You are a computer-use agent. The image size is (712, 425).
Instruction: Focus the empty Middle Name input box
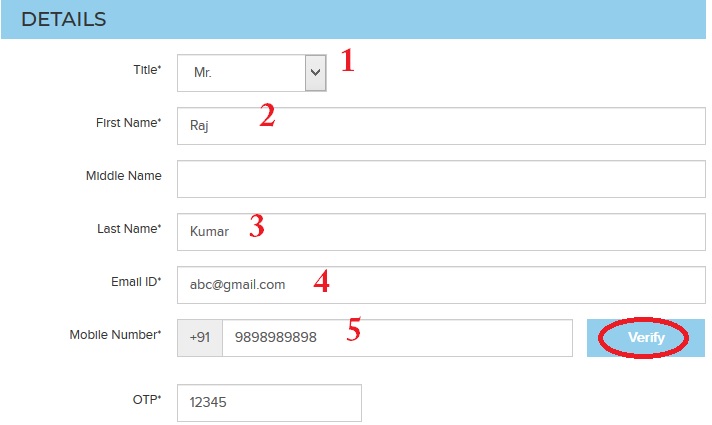click(442, 178)
